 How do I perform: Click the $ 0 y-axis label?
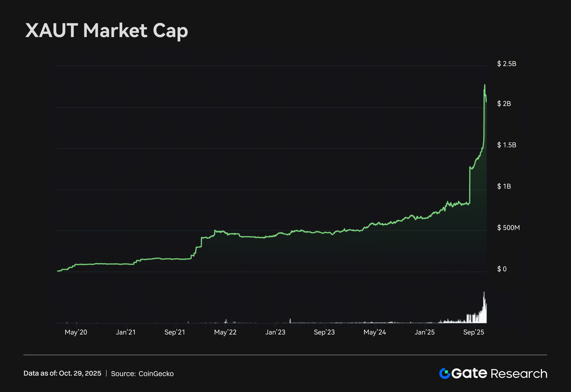(502, 269)
